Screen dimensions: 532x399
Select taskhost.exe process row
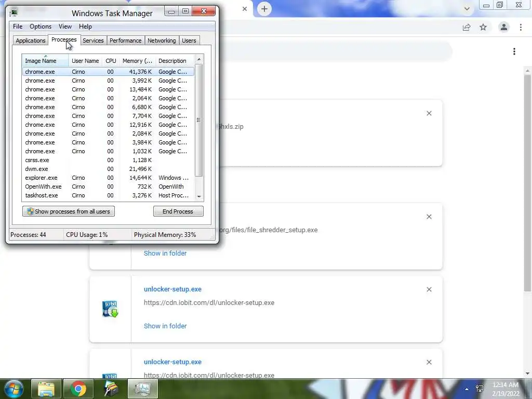108,195
